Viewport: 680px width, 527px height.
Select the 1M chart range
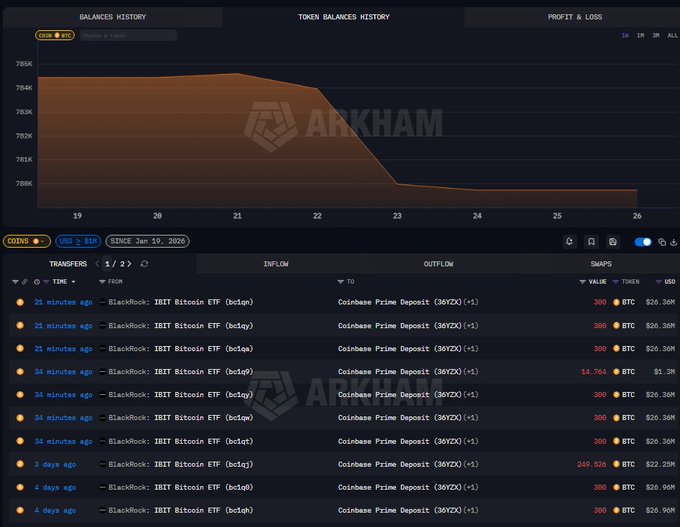(x=640, y=36)
